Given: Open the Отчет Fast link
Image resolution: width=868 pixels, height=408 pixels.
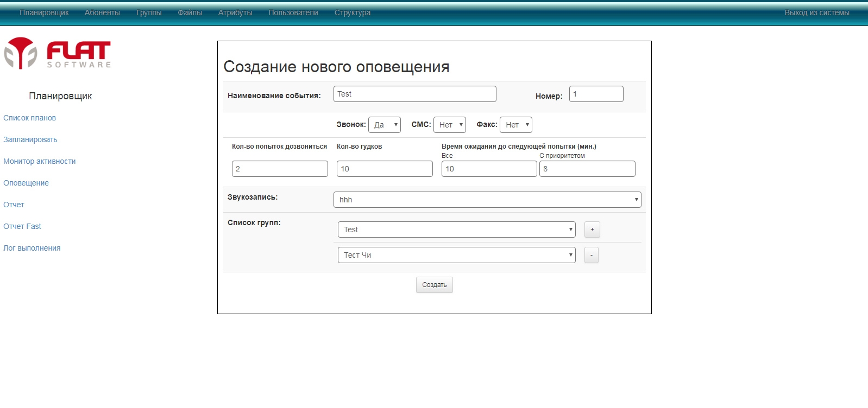Looking at the screenshot, I should click(x=22, y=226).
